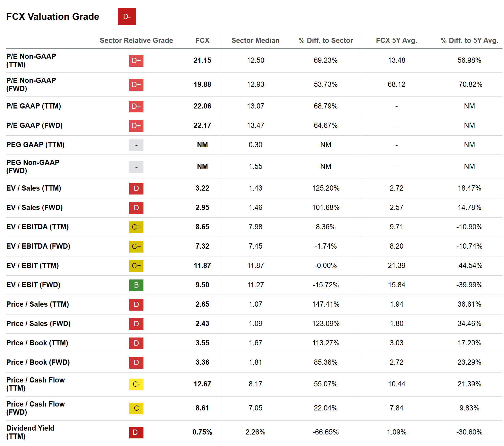This screenshot has width=504, height=446.
Task: Click the C- grade badge for Price / Cash Flow (TTM)
Action: click(136, 384)
